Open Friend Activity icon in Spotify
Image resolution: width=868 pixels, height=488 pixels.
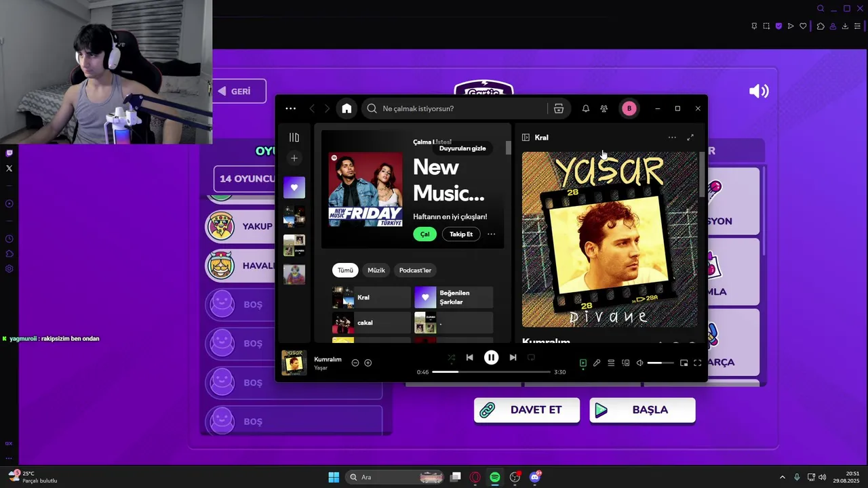tap(604, 108)
